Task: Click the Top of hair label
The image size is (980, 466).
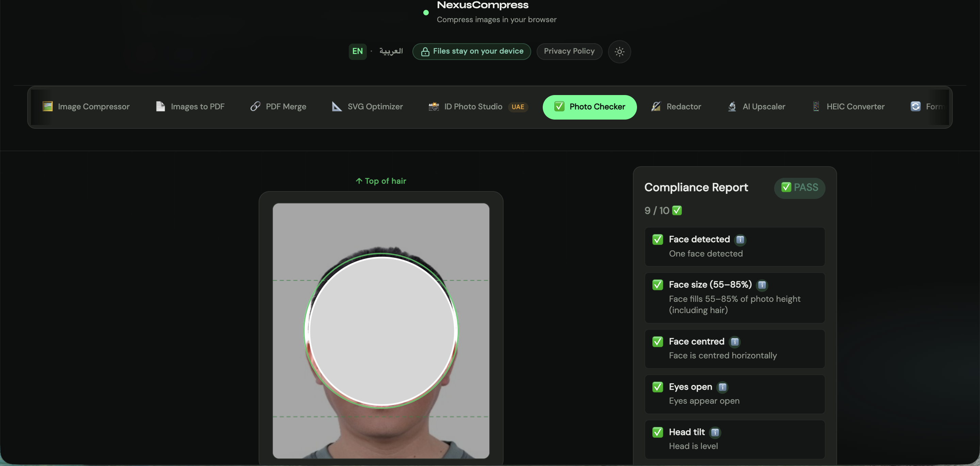Action: 381,181
